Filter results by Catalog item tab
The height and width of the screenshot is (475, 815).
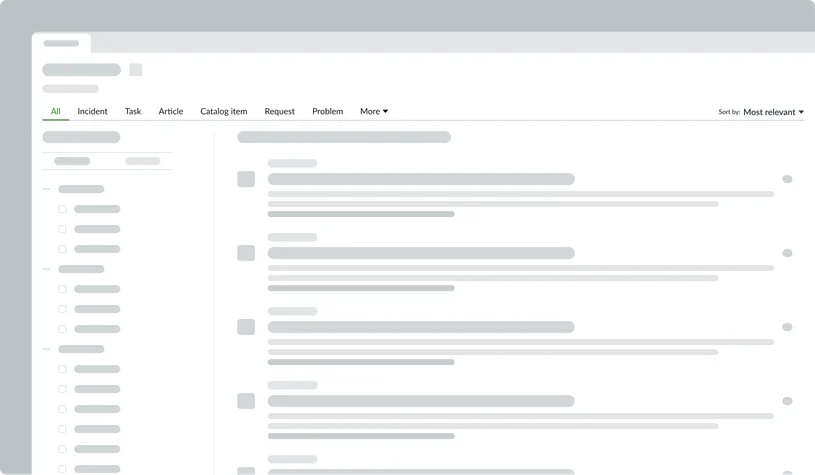[224, 111]
